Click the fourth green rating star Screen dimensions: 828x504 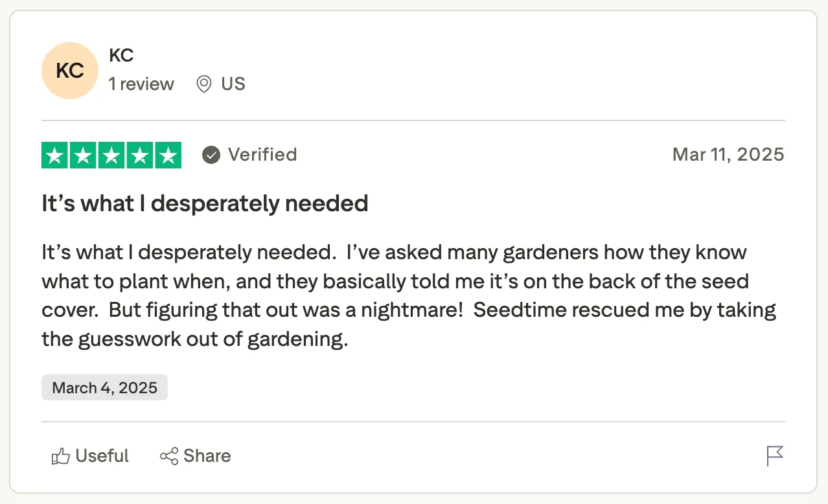(x=140, y=155)
